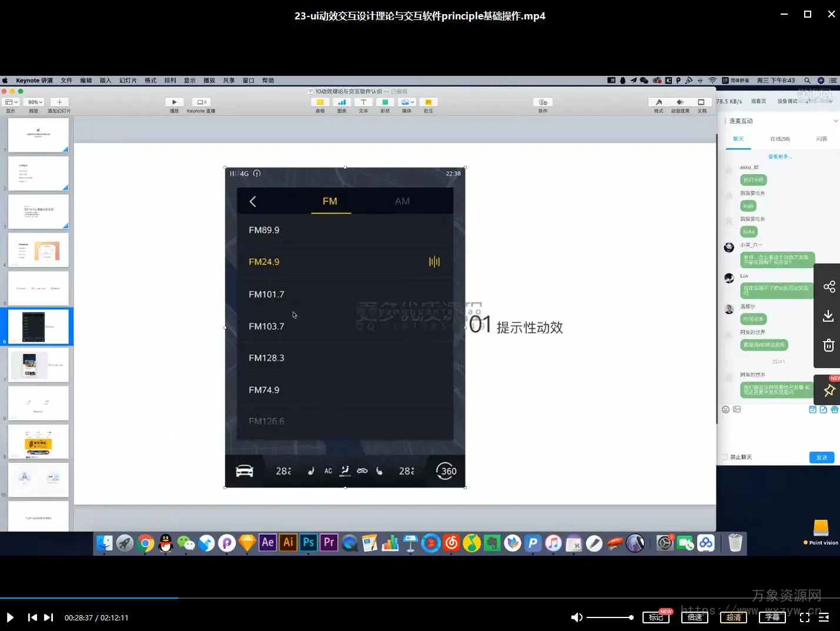The width and height of the screenshot is (840, 631).
Task: Open the playlist icon at bottom right
Action: click(x=824, y=617)
